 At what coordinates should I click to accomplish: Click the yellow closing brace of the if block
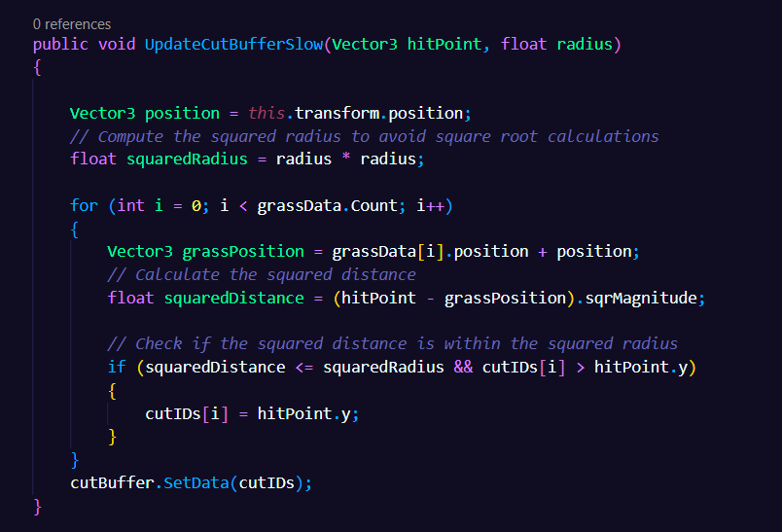[112, 437]
